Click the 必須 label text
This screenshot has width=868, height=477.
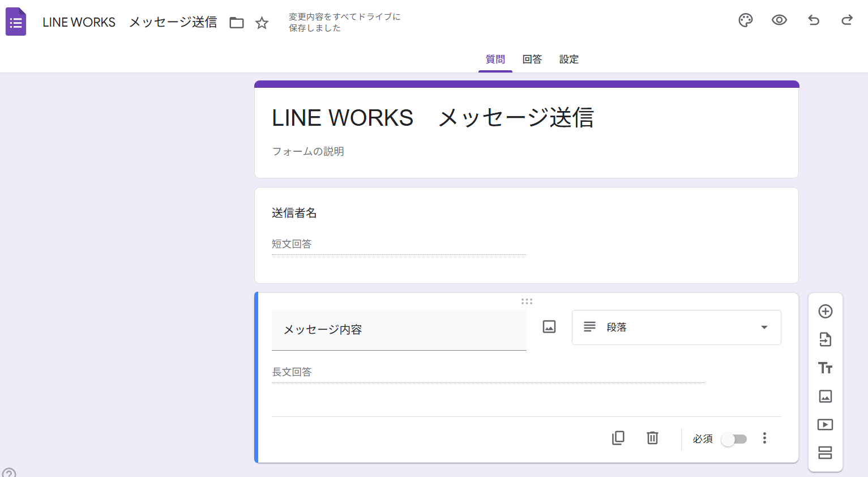click(703, 439)
